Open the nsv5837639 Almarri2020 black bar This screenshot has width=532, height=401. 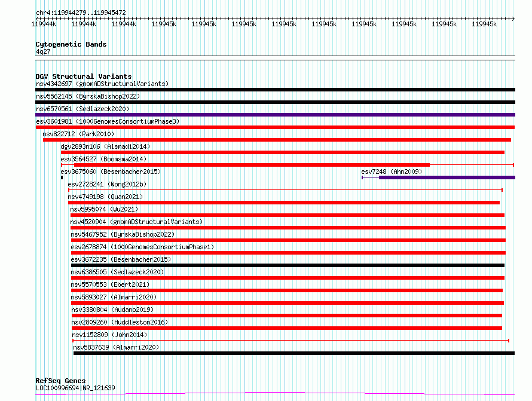pos(294,353)
